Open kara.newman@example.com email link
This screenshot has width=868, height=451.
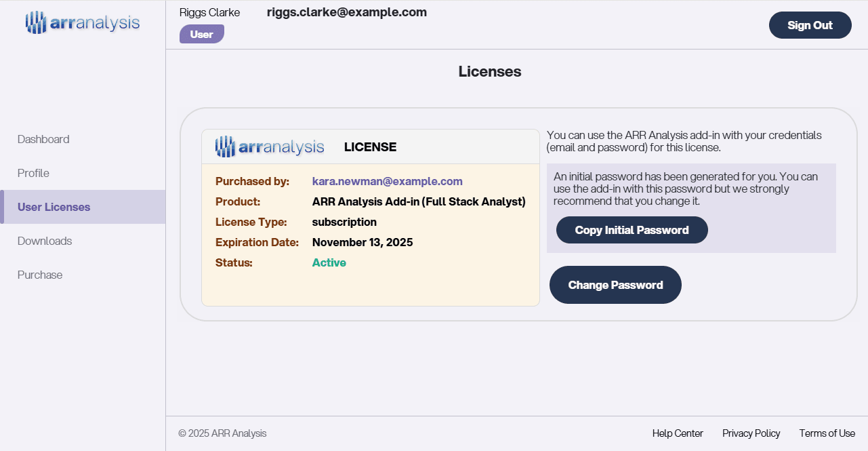(387, 181)
